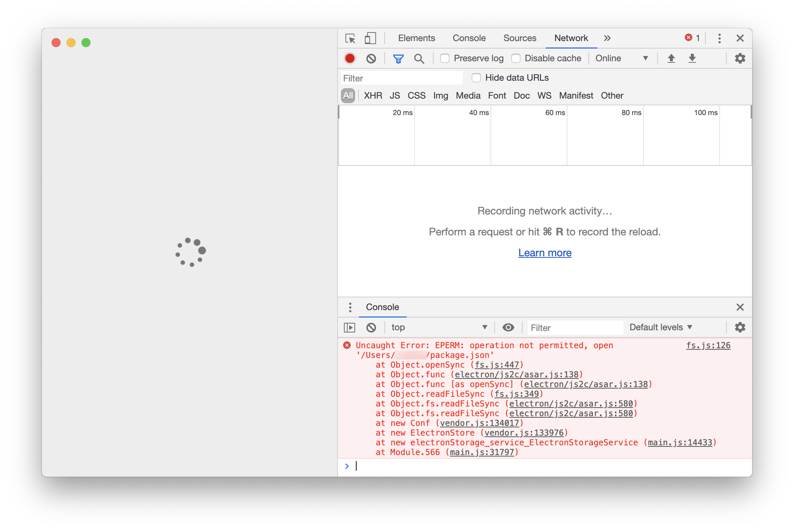The height and width of the screenshot is (532, 794).
Task: Enable Disable cache option
Action: pyautogui.click(x=516, y=58)
